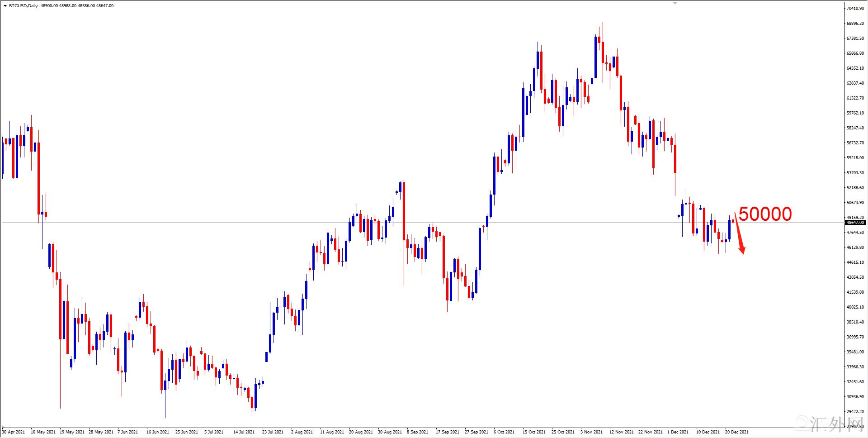Click the 30 Aug 2021 date label
Screen dimensions: 868x438
[390, 432]
